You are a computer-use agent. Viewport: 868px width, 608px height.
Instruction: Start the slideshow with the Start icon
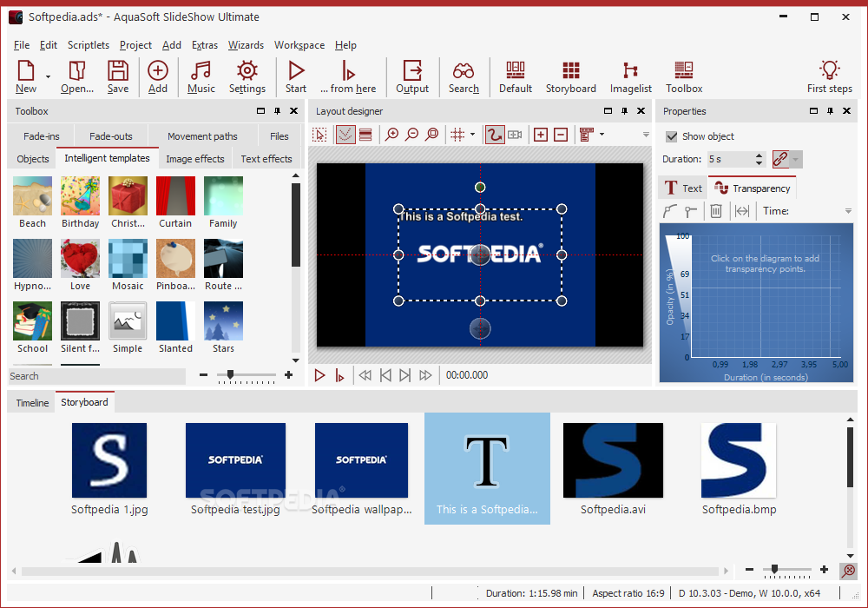click(x=296, y=71)
